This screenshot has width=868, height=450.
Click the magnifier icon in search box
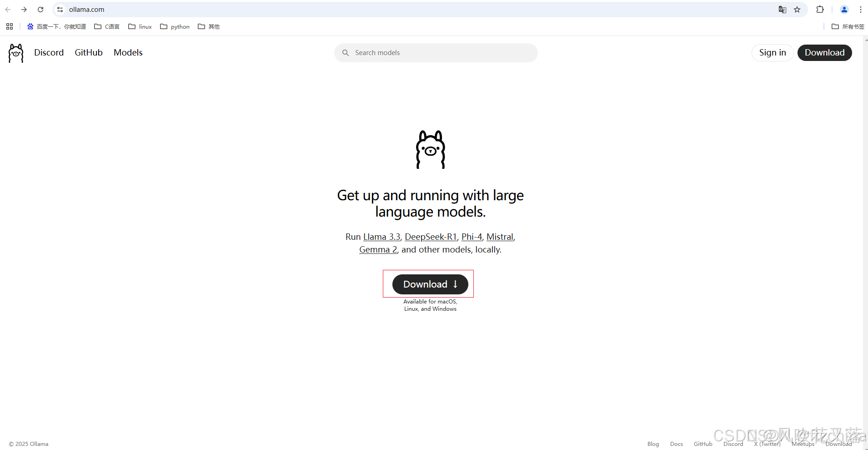[x=346, y=53]
